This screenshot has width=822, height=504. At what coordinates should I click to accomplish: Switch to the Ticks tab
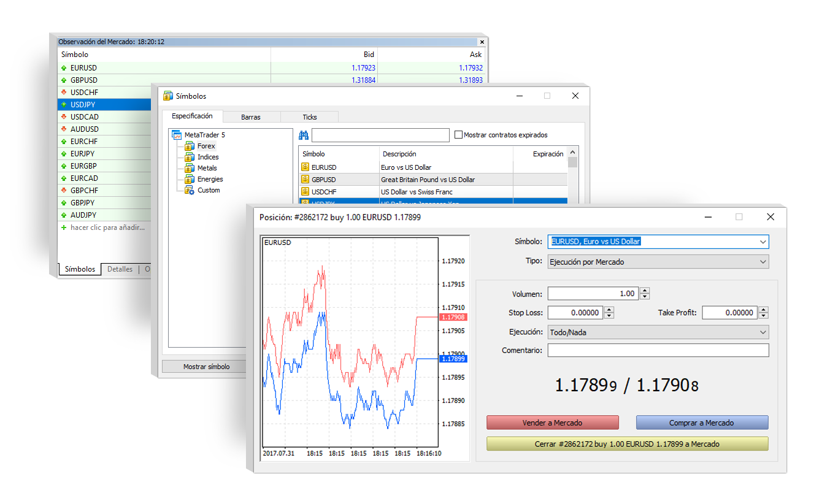(x=309, y=116)
